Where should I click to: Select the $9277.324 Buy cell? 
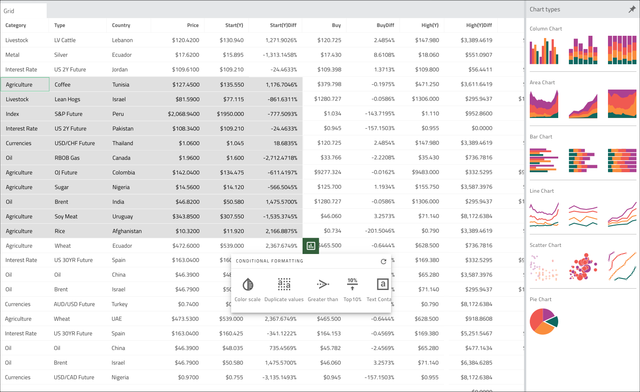328,172
